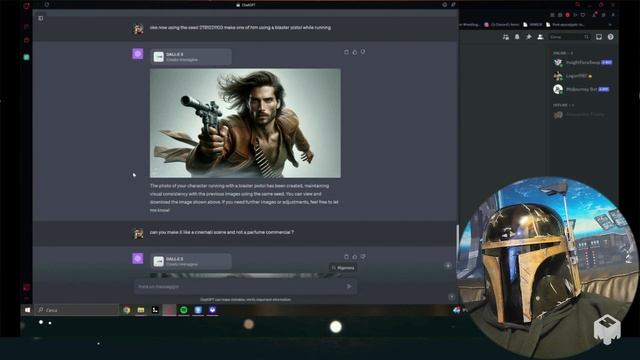Screen dimensions: 640x360
Task: Toggle the ChatGPT sidebar panel icon
Action: (41, 18)
